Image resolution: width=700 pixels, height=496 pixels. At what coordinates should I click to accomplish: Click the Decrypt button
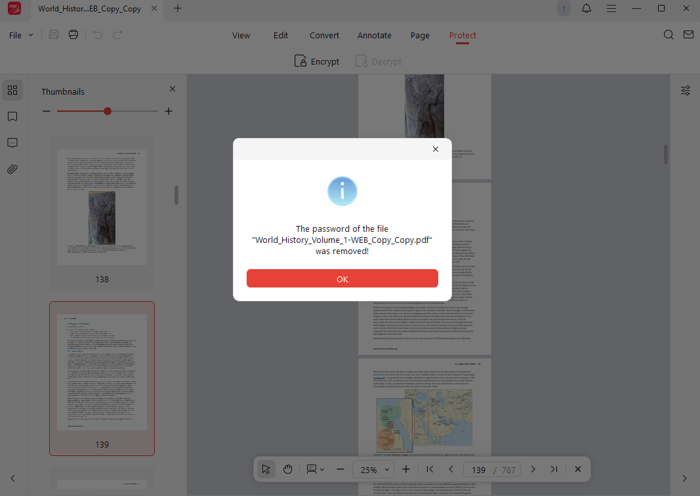(378, 61)
